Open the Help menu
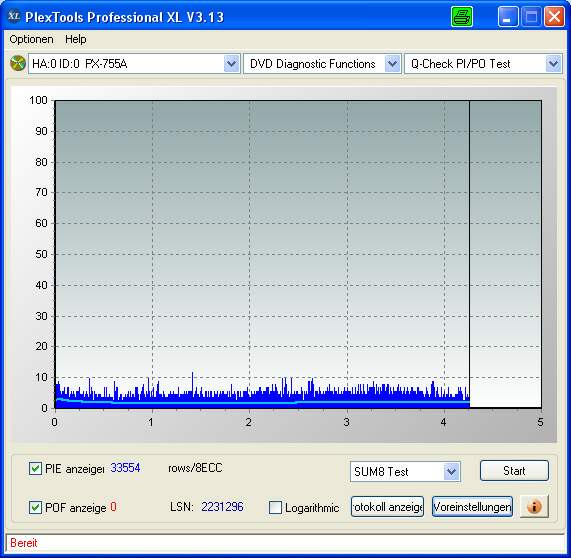Viewport: 571px width, 558px height. tap(76, 39)
